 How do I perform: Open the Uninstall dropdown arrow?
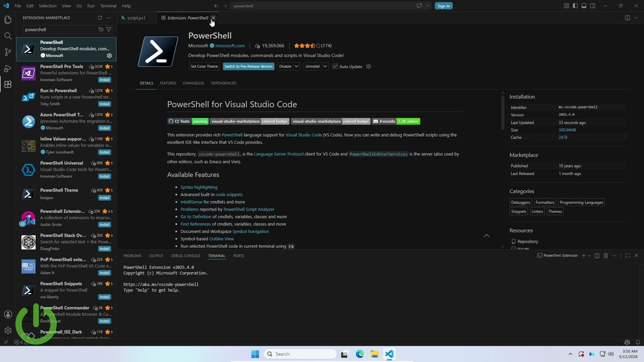[x=325, y=66]
